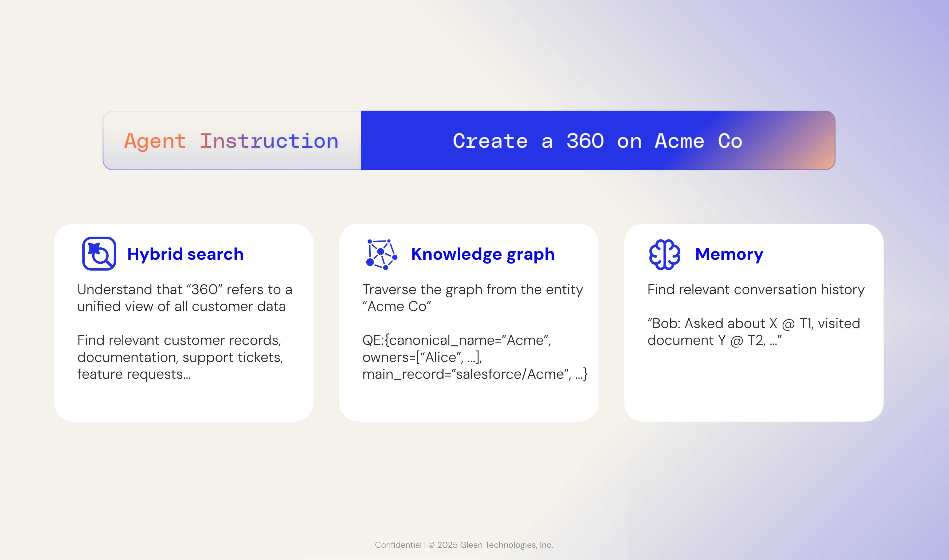This screenshot has width=949, height=560.
Task: Select the Hybrid search heading
Action: [185, 254]
